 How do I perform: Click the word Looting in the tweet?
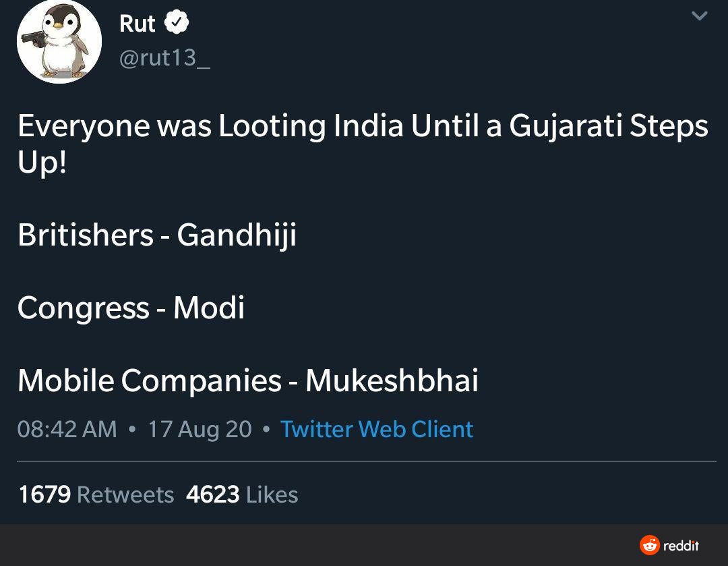point(272,126)
